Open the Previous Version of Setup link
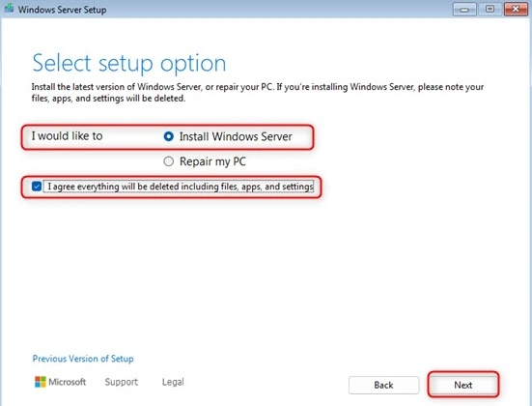Screen dimensions: 532x406 click(83, 359)
